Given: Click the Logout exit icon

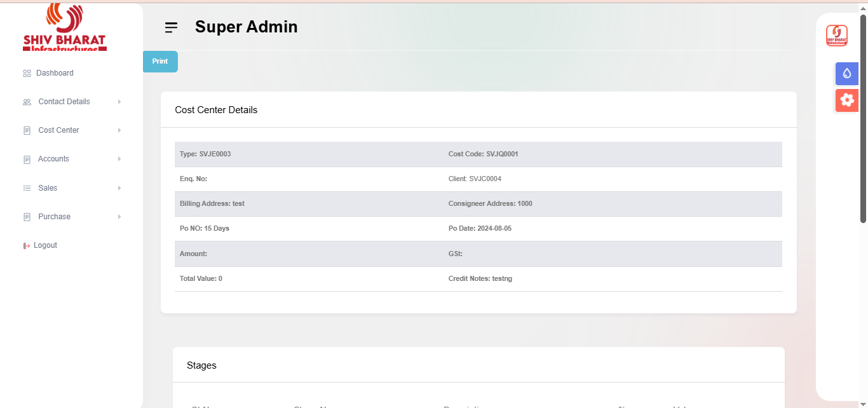Looking at the screenshot, I should (27, 246).
